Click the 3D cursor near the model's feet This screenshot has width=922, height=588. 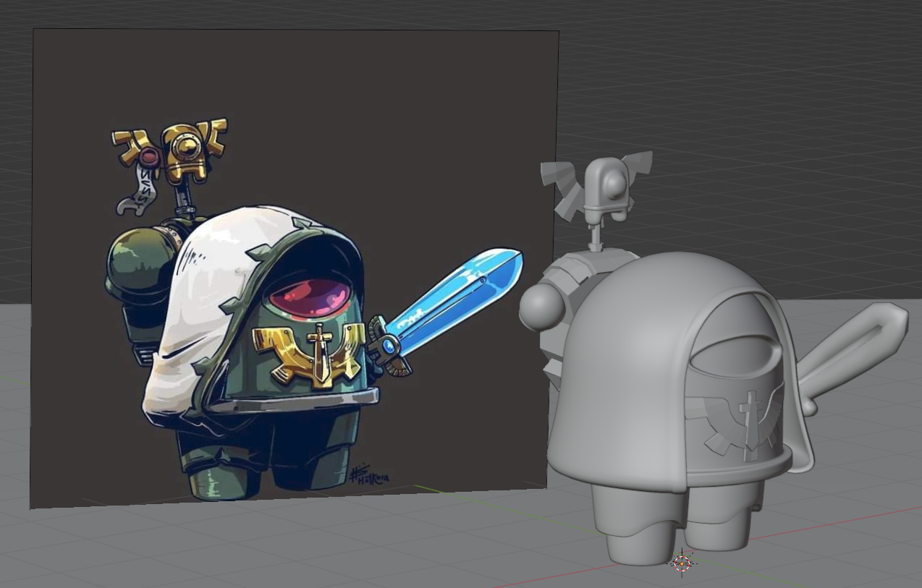click(x=682, y=562)
